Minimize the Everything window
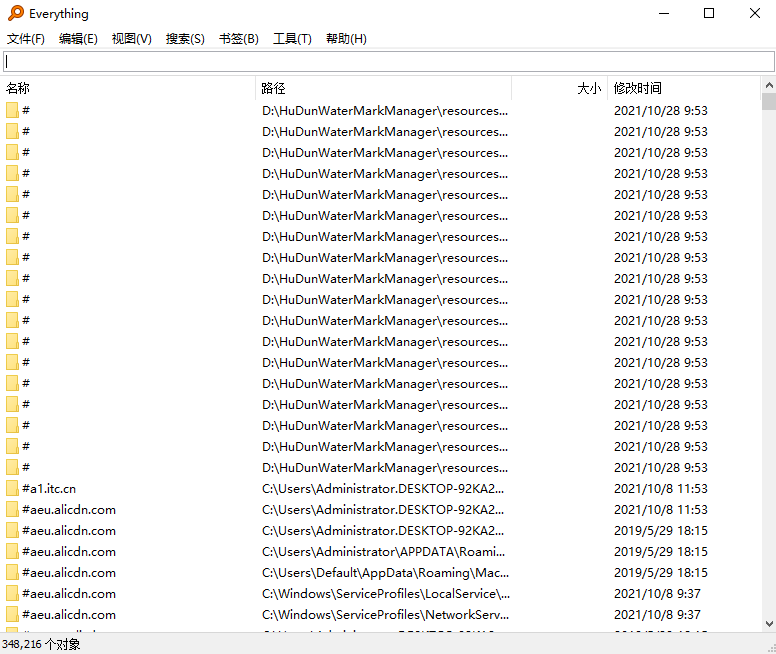The image size is (776, 654). coord(664,13)
